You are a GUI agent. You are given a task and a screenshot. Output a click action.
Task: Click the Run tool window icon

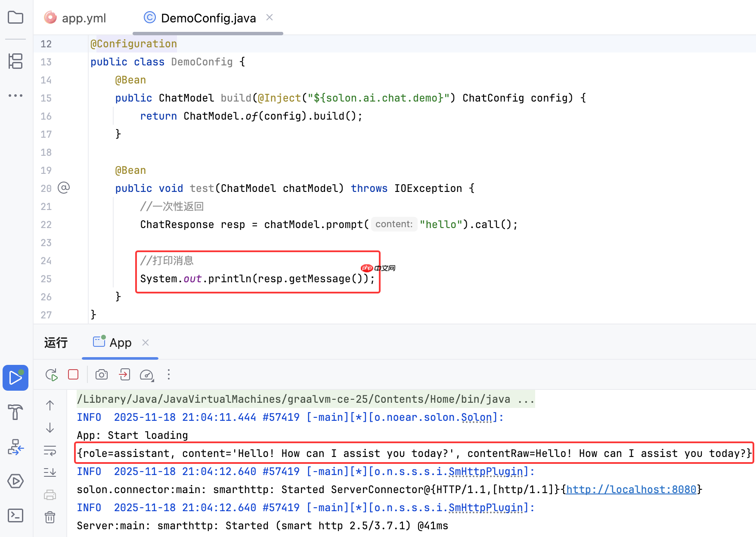click(x=15, y=378)
